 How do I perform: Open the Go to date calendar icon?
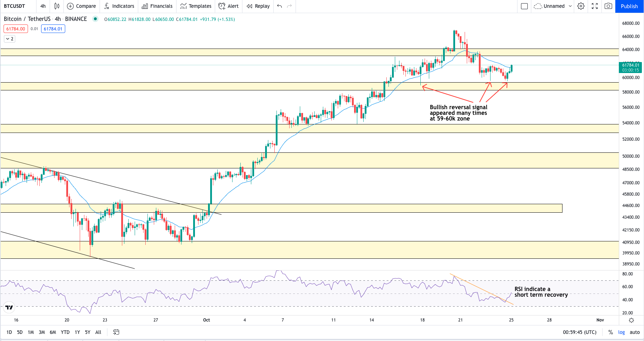(x=116, y=332)
